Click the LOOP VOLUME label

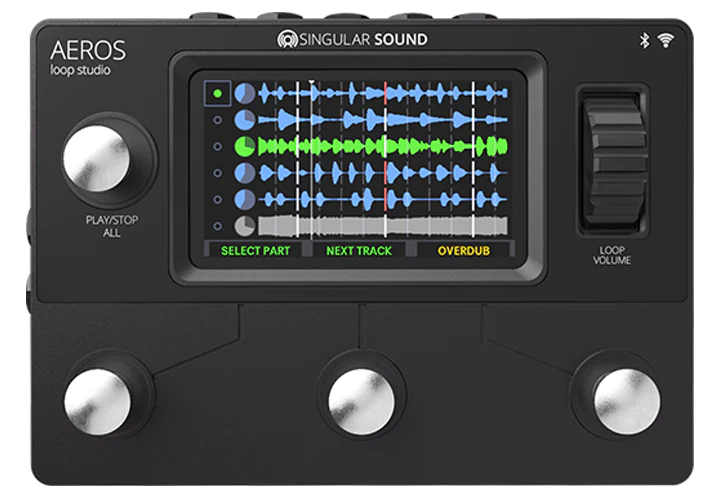point(612,255)
